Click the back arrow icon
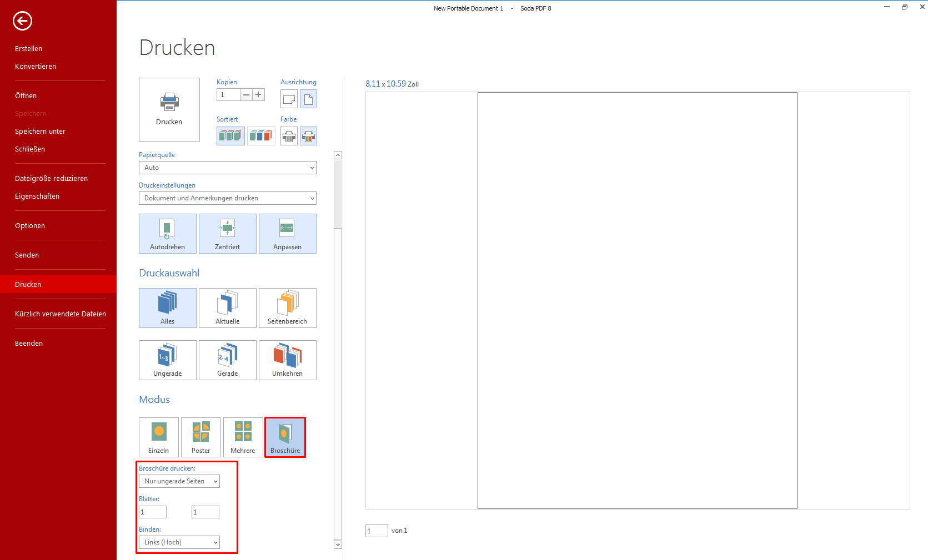Screen dimensions: 928x560 click(x=22, y=21)
